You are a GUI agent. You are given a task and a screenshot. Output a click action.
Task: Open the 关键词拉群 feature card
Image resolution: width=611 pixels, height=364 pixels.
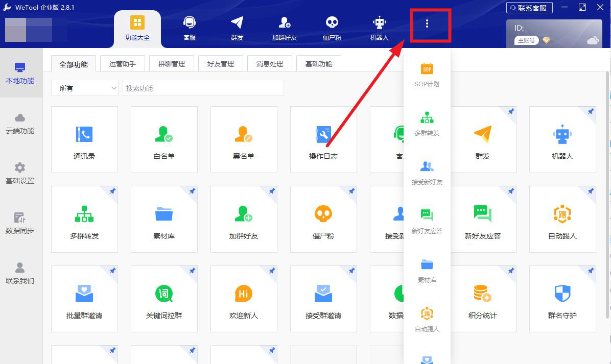pos(164,299)
